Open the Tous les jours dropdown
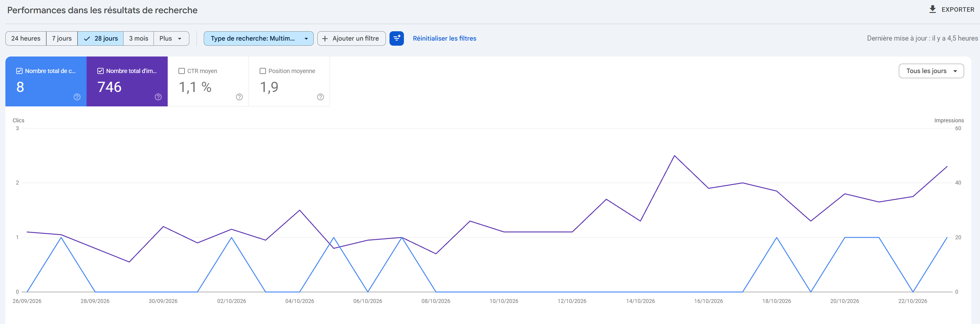980x324 pixels. pyautogui.click(x=931, y=71)
